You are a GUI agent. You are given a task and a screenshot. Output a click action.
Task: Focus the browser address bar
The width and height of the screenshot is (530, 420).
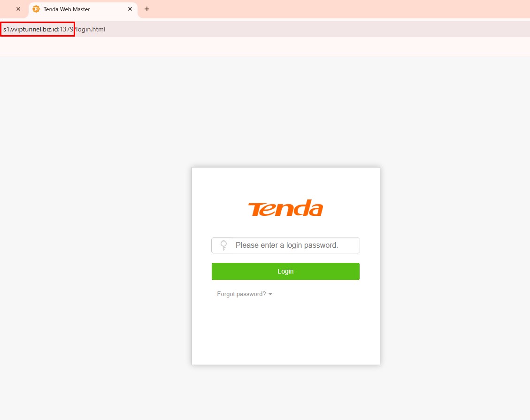tap(265, 29)
